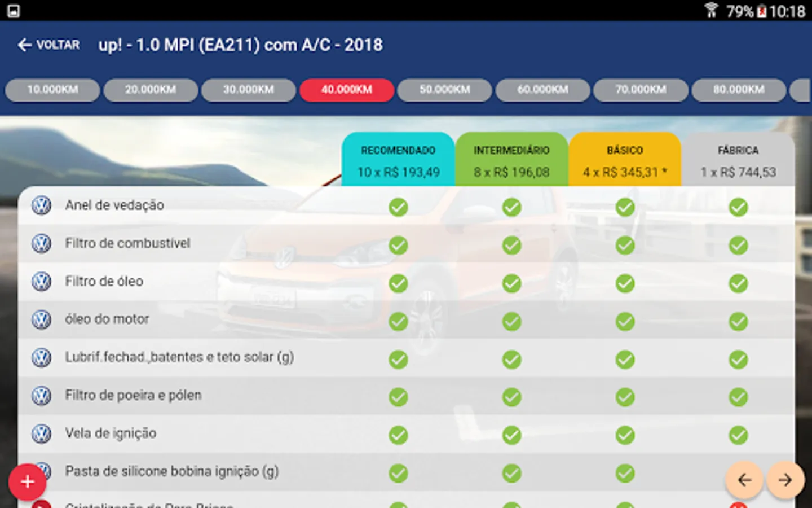Select the Filtro de óleo row label
Screen dimensions: 812x508
[104, 281]
